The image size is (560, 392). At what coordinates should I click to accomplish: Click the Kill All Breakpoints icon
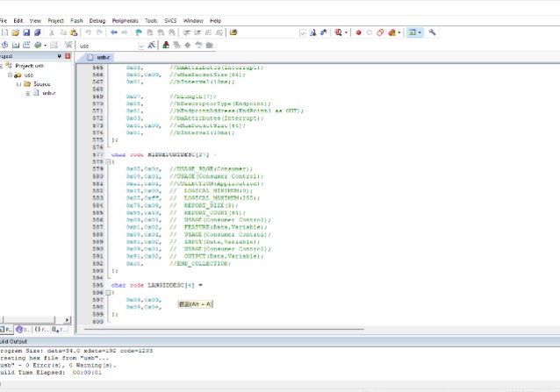tap(391, 32)
